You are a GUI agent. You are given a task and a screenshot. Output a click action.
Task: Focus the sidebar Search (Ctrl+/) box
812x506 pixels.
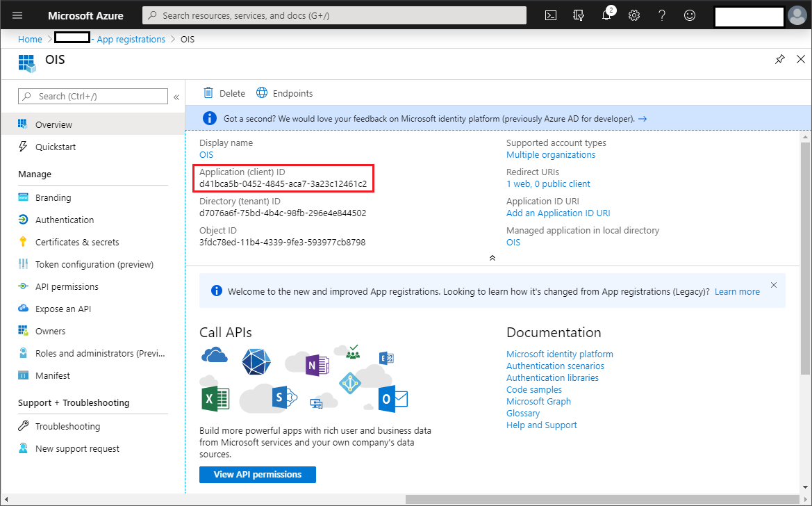click(93, 97)
